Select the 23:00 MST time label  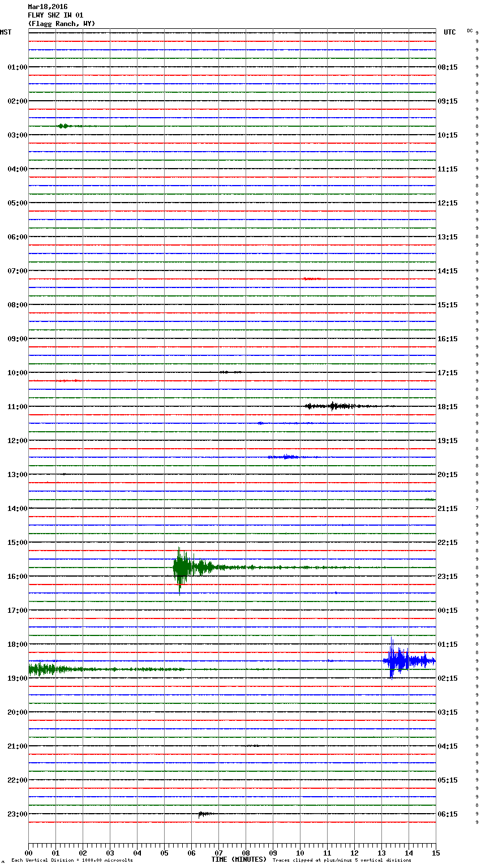coord(18,814)
